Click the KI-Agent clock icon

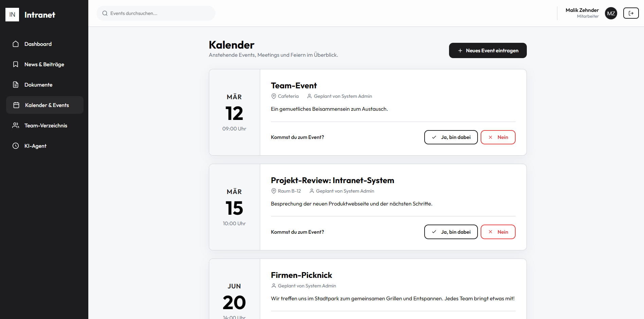click(16, 146)
